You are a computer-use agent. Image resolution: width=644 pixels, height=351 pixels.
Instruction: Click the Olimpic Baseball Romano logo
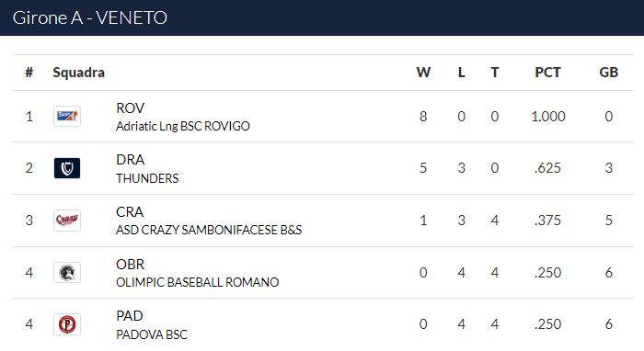(67, 273)
